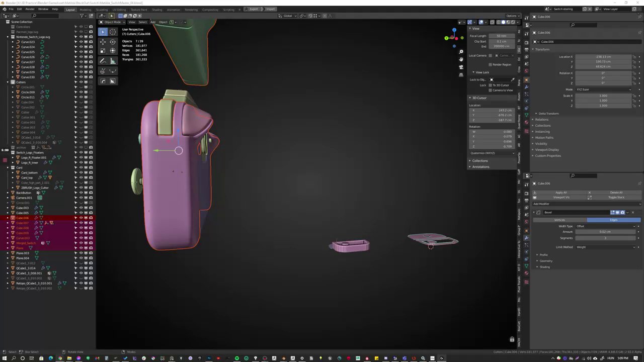Open the Limit Method Weight dropdown
Viewport: 644px width, 362px height.
coord(606,247)
